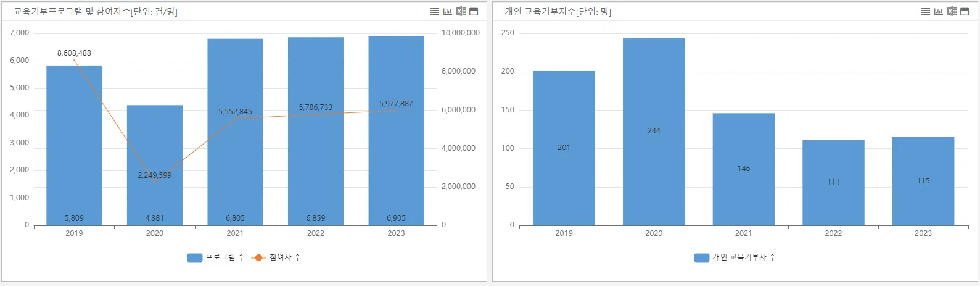Show data list for individual donor chart
Screen dimensions: 980x286
click(x=926, y=12)
